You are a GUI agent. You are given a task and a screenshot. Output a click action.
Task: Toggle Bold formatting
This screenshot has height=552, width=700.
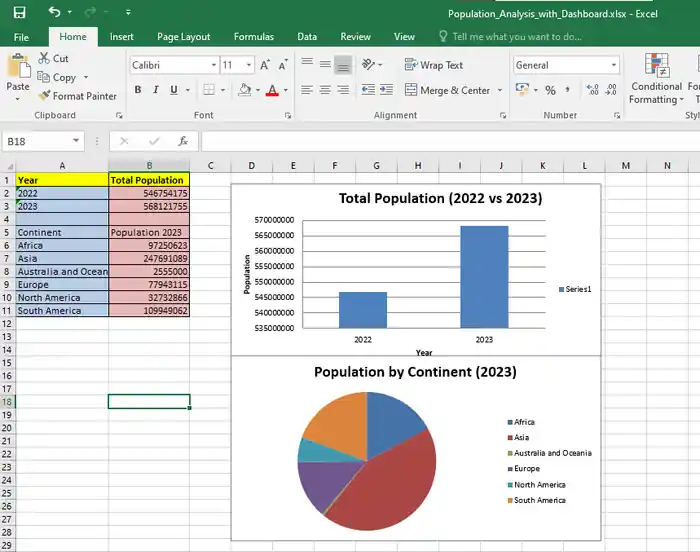click(x=138, y=90)
